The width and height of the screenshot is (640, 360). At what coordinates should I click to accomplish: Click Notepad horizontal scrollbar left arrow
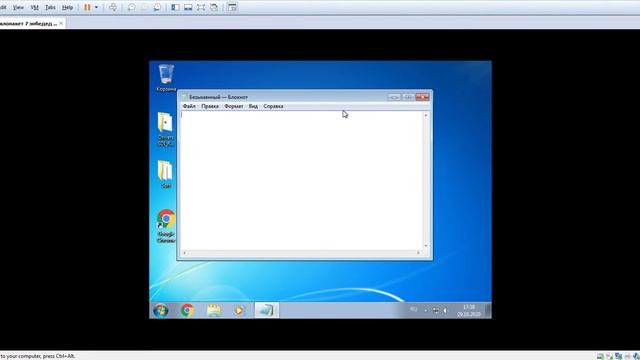(x=184, y=253)
